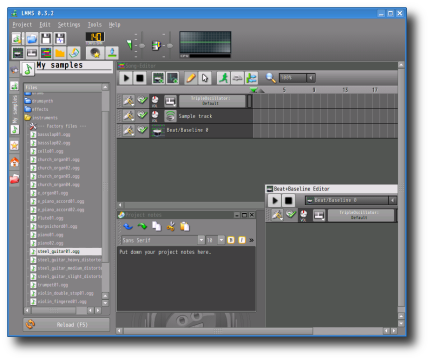Click the Reload (F5) button
The height and width of the screenshot is (360, 430).
[x=66, y=325]
